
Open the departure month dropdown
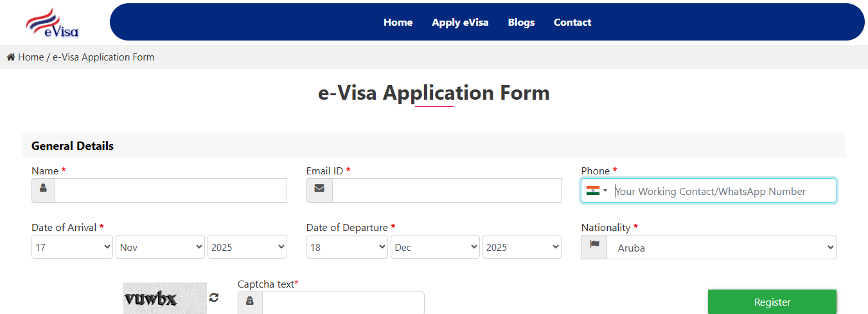(x=435, y=247)
